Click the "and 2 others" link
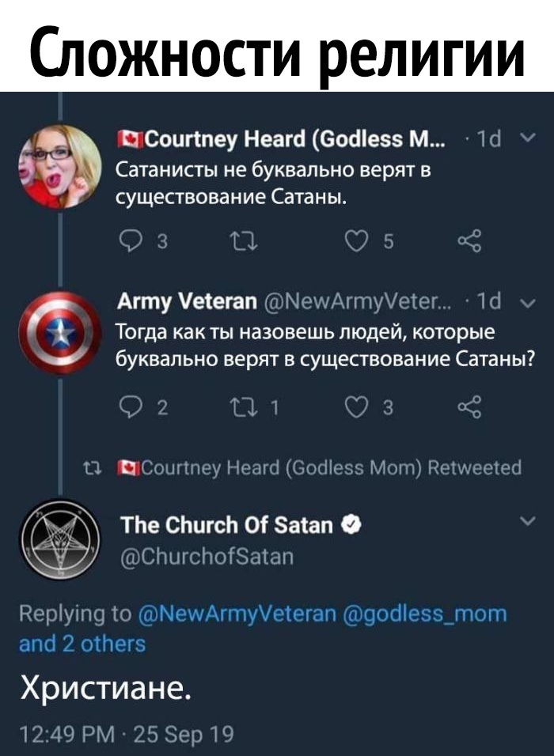This screenshot has width=554, height=756. click(82, 644)
